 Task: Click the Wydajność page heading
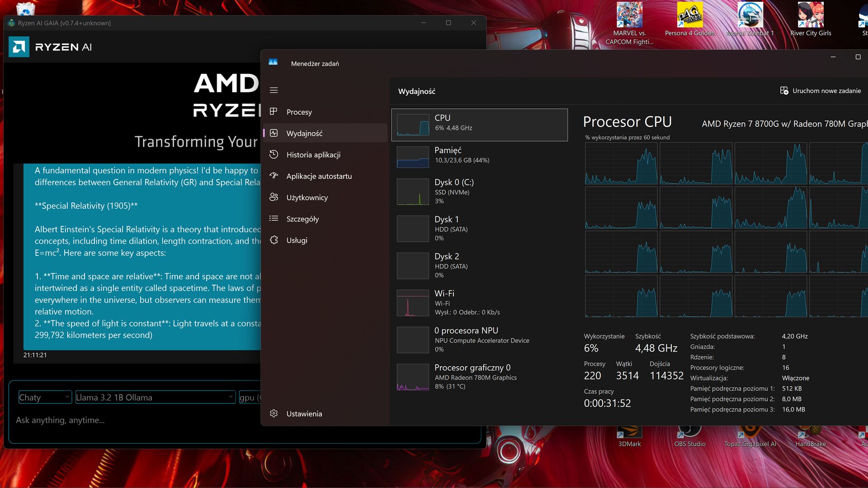416,91
